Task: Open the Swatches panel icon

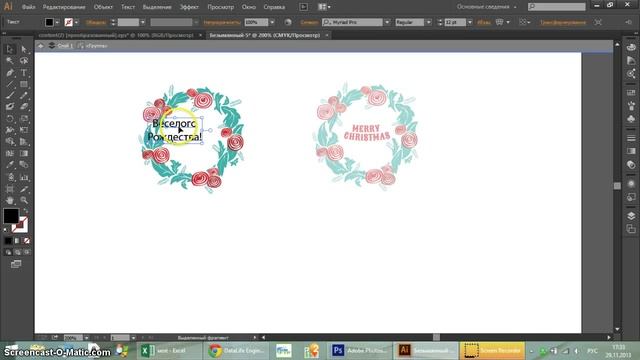Action: [x=631, y=92]
